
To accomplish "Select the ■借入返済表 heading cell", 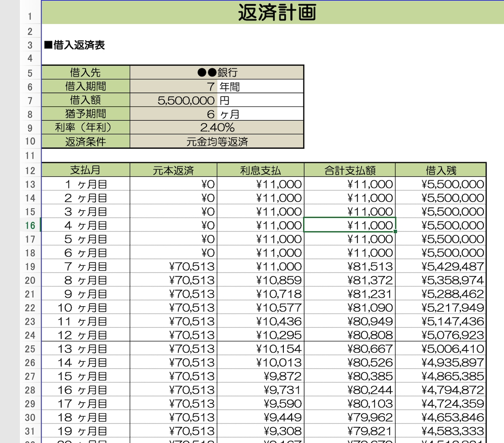I will tap(75, 45).
